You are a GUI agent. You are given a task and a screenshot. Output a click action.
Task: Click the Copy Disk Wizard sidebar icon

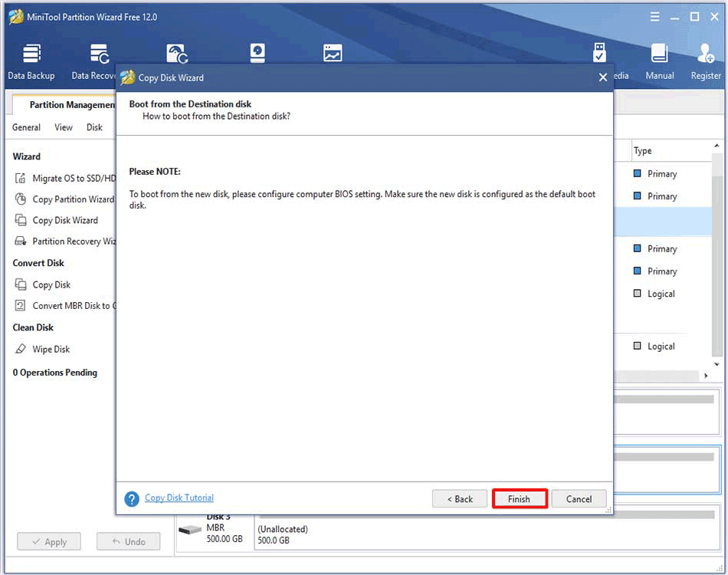coord(21,220)
